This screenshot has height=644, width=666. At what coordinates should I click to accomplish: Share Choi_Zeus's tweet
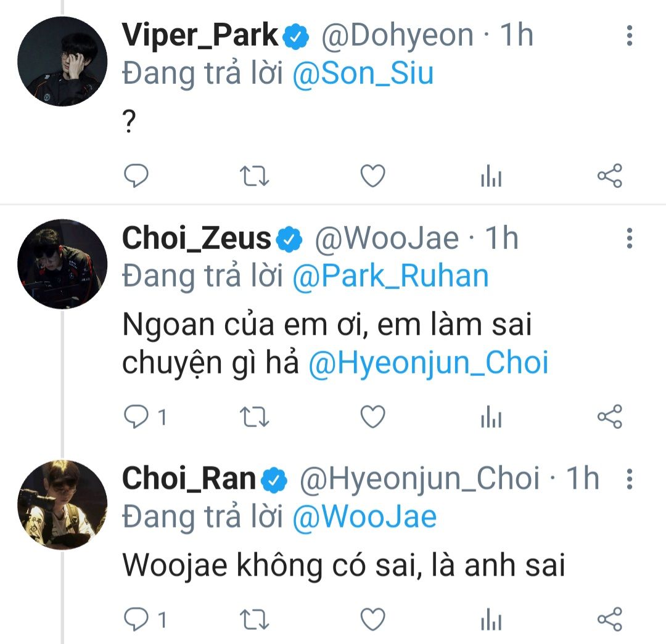coord(610,418)
